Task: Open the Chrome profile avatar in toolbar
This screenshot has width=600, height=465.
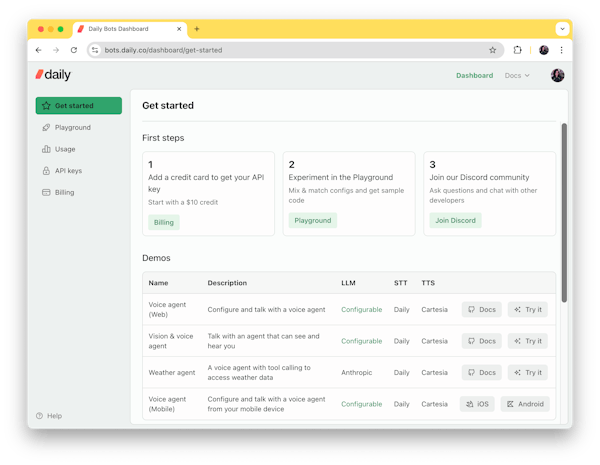Action: (544, 50)
